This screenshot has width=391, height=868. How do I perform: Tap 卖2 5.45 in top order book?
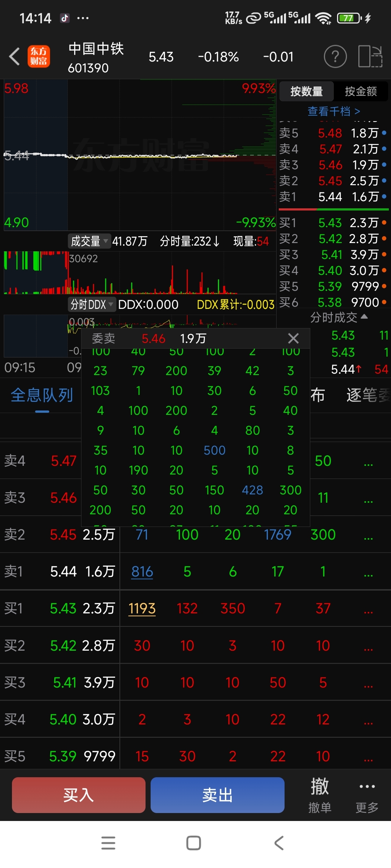click(333, 180)
